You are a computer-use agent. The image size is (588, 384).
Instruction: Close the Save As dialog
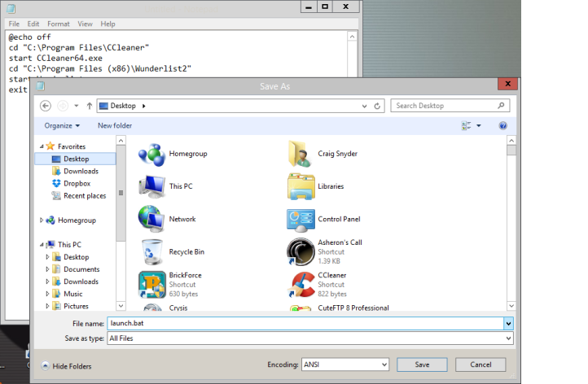click(x=507, y=84)
